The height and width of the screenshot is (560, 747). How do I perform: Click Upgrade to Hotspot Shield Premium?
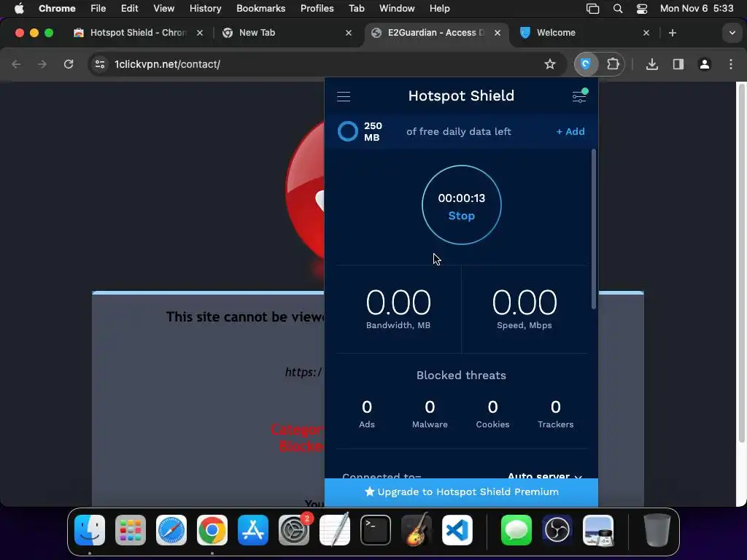pos(461,492)
